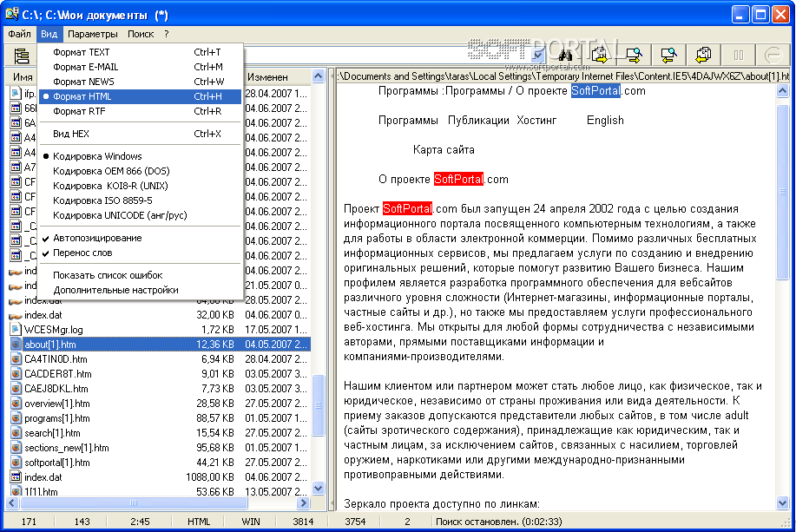Choose Кодировка Windows encoding

point(140,156)
